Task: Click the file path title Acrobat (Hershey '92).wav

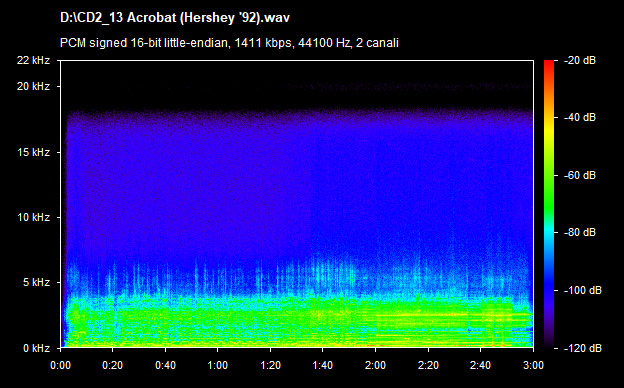Action: point(175,19)
